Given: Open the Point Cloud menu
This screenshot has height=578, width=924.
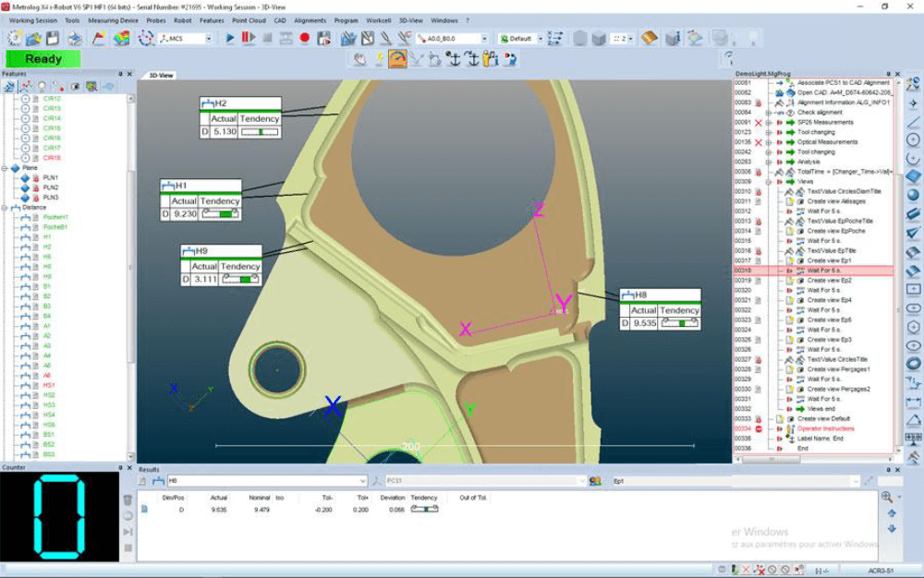Looking at the screenshot, I should pos(249,20).
